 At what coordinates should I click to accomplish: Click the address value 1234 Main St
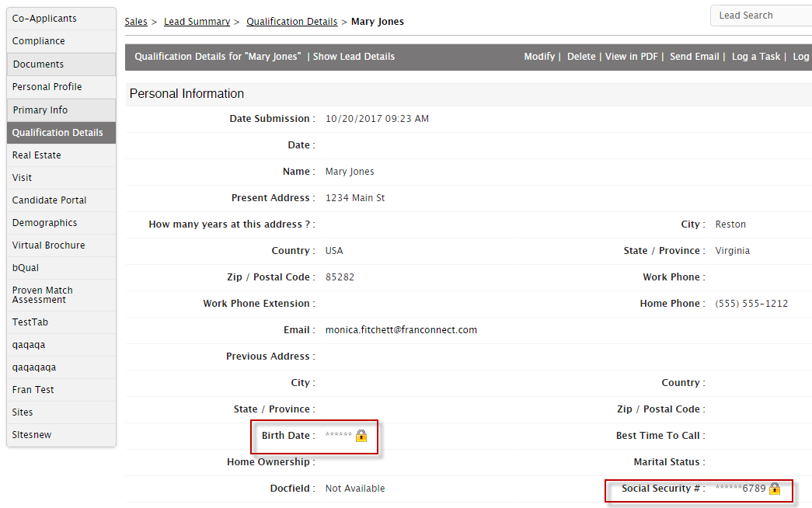(x=355, y=198)
